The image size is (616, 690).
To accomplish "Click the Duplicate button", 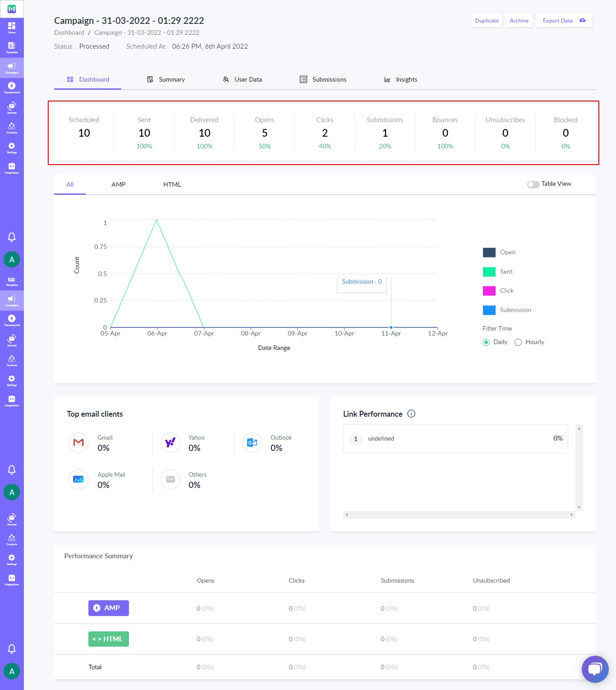I will coord(487,21).
